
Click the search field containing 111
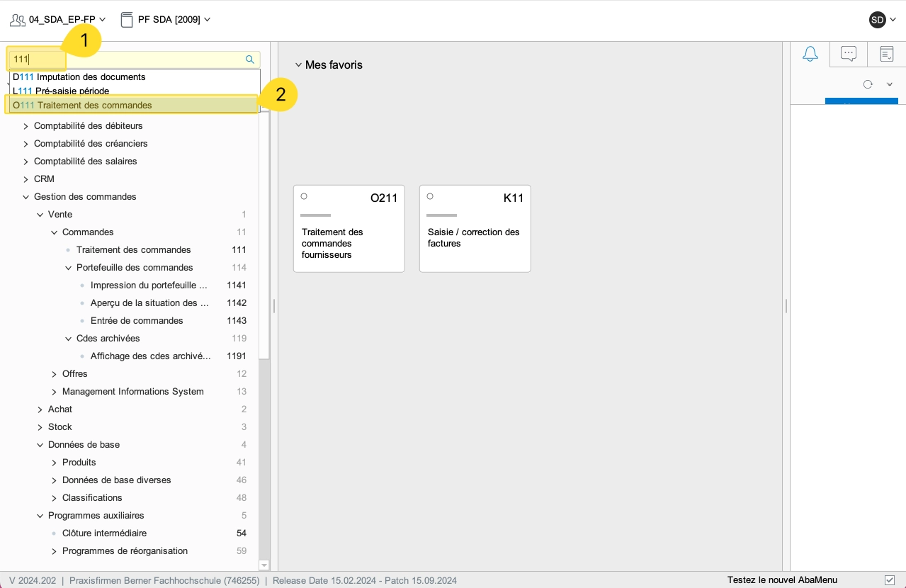[x=128, y=60]
